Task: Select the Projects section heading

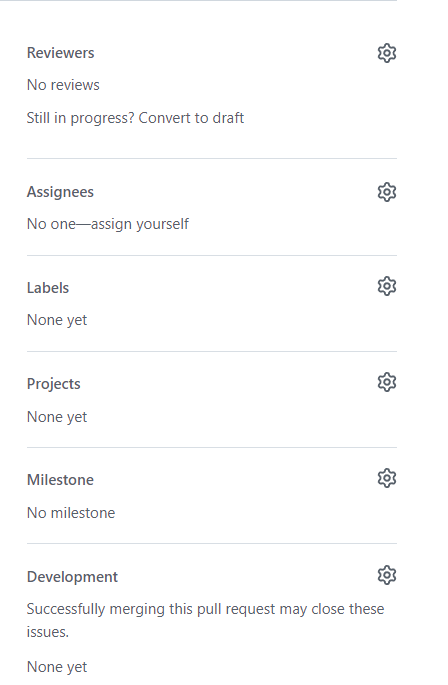Action: (x=53, y=384)
